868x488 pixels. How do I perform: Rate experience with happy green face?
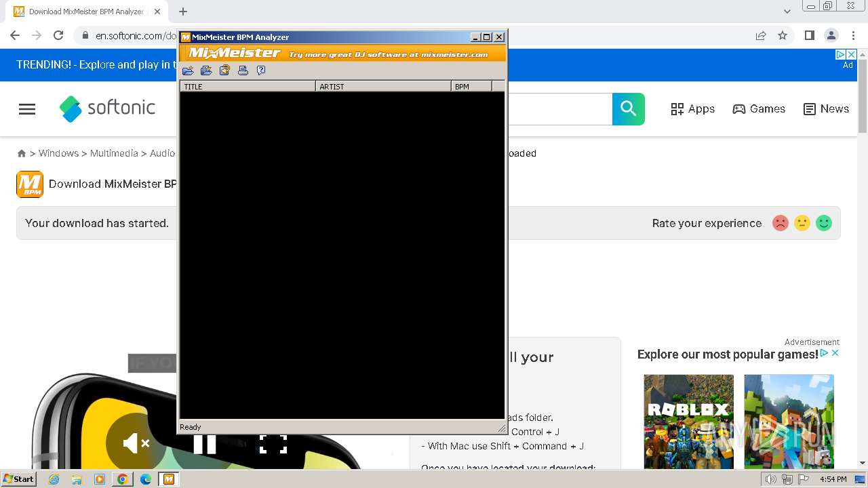coord(824,223)
